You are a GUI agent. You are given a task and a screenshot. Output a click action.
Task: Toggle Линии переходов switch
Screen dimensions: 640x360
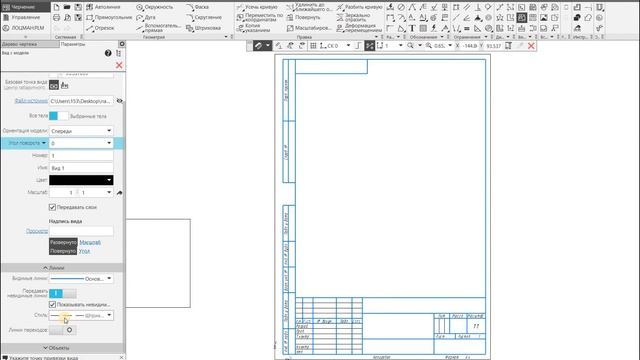(x=62, y=330)
